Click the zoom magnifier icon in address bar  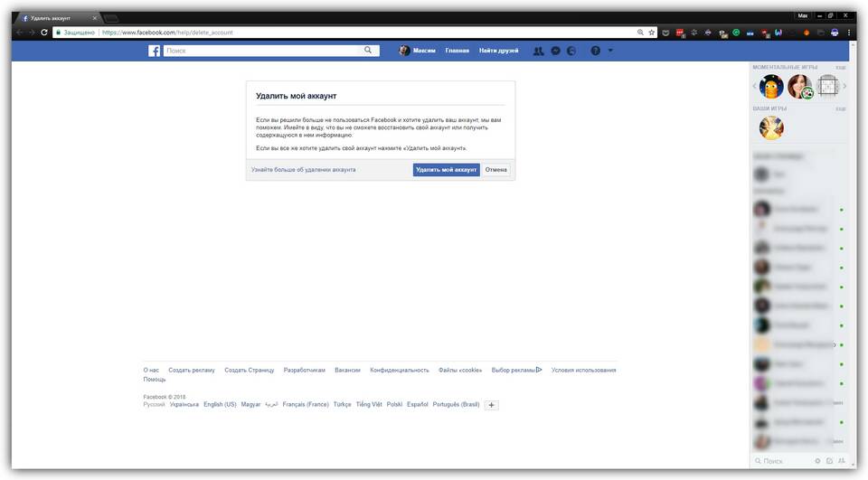pyautogui.click(x=640, y=33)
